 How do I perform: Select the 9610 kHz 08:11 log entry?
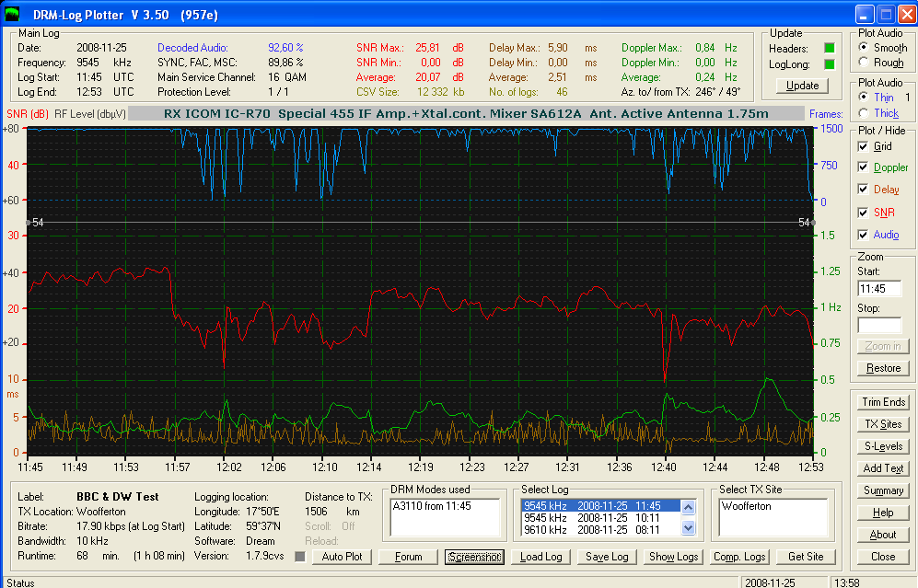coord(600,530)
